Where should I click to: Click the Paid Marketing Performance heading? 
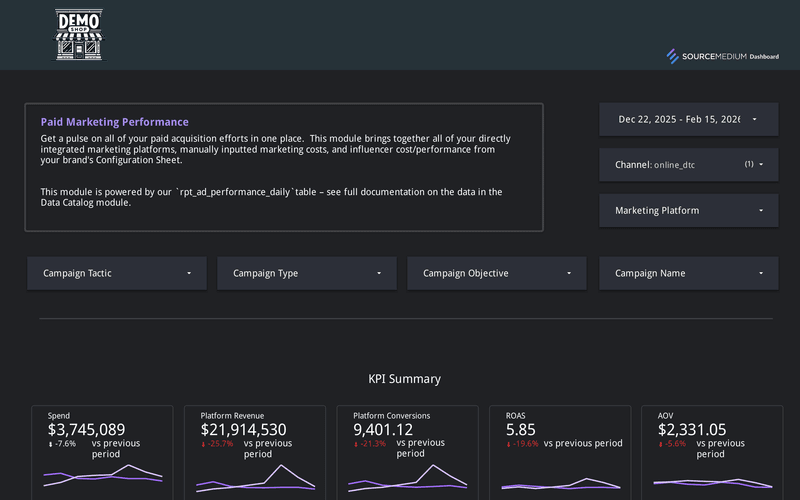[114, 122]
